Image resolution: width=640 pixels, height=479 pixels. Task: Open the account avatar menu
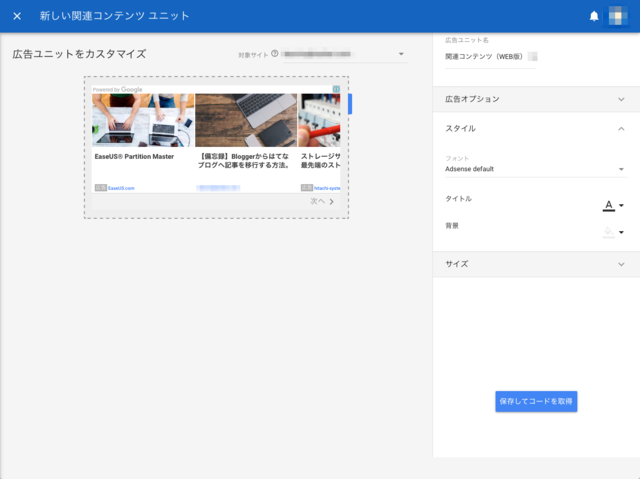point(618,16)
